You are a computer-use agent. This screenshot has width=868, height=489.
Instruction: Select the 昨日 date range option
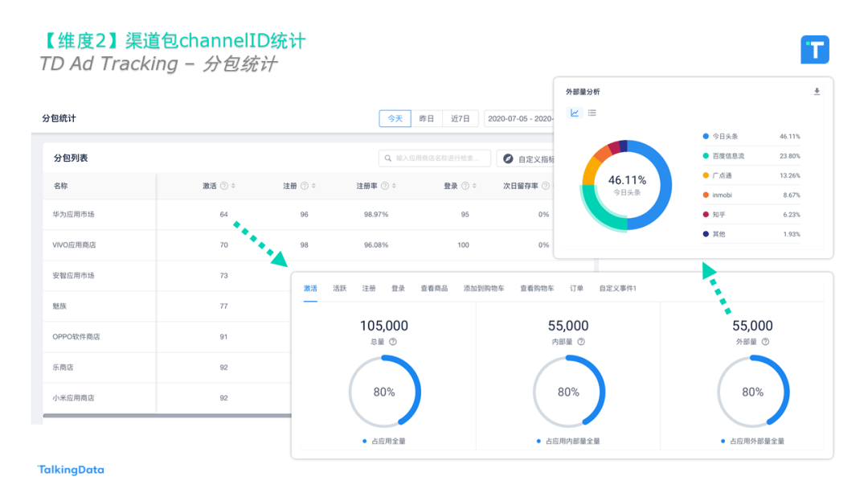coord(427,119)
